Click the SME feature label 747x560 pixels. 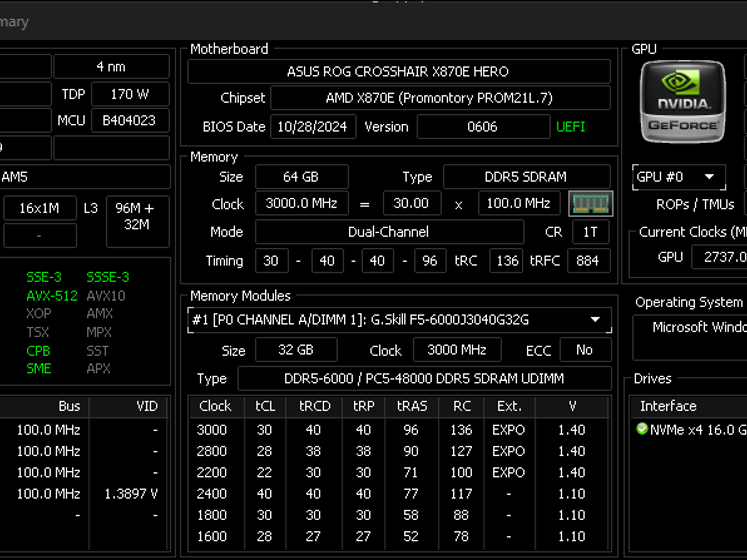click(39, 369)
